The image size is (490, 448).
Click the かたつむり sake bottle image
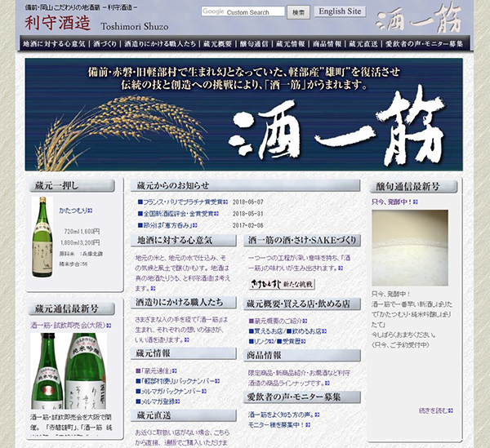pos(42,237)
